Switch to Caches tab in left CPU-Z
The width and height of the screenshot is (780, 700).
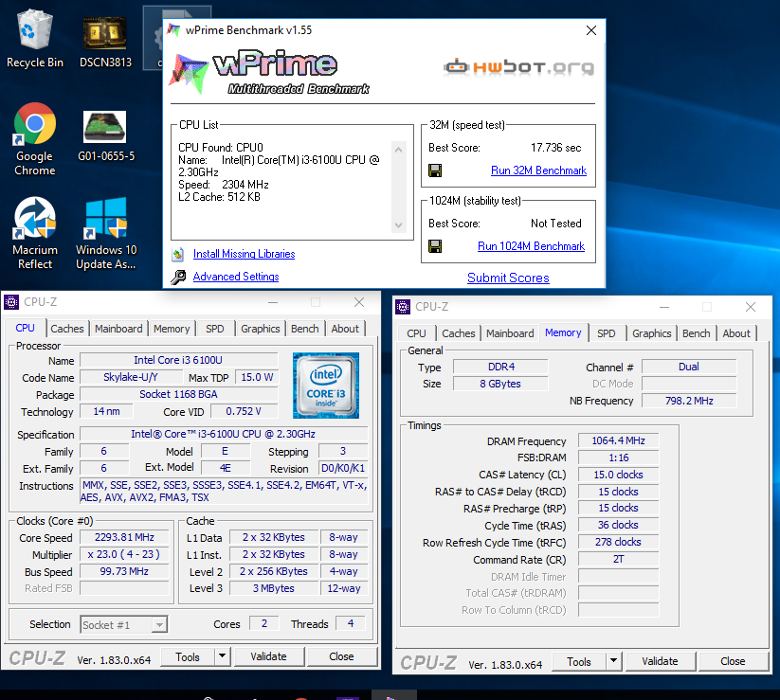(x=67, y=329)
